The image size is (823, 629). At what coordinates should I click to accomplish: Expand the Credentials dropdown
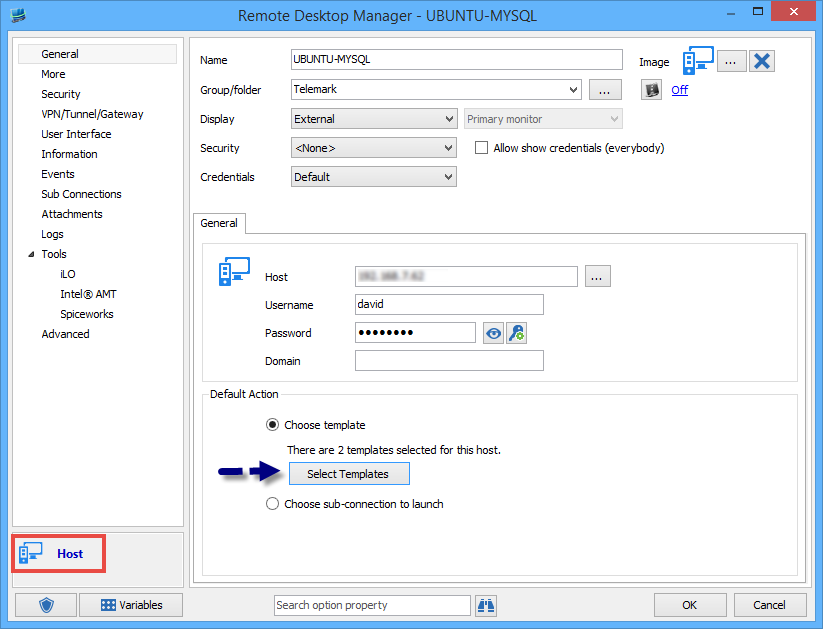448,177
